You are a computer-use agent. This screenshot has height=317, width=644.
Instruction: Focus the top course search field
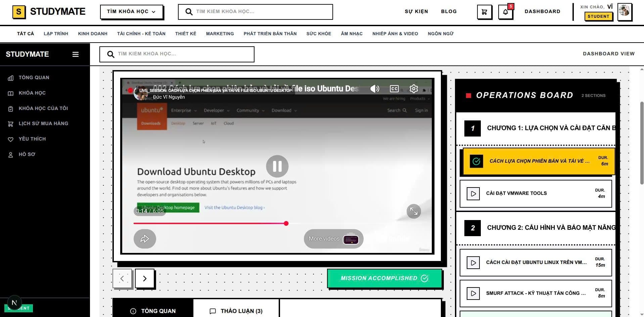256,12
